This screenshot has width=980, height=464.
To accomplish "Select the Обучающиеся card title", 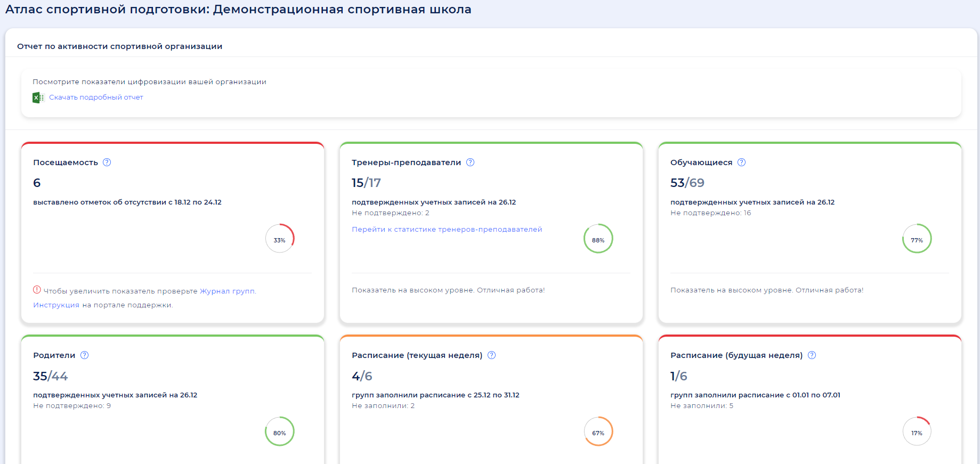I will pyautogui.click(x=701, y=162).
